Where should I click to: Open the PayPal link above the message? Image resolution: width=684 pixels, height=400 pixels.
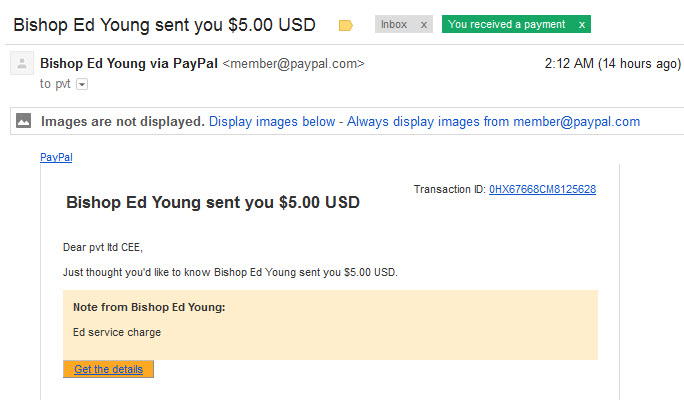pyautogui.click(x=56, y=157)
